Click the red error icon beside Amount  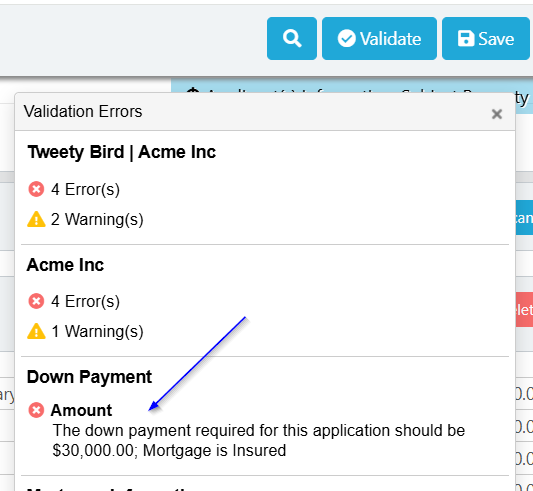pyautogui.click(x=36, y=410)
